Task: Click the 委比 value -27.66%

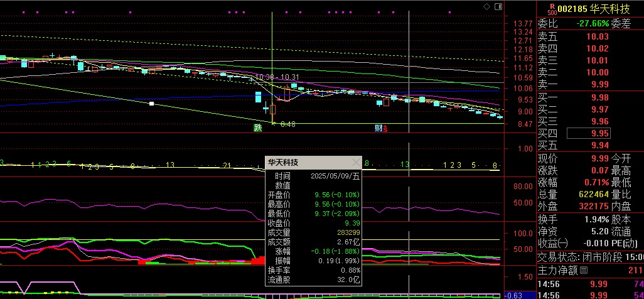Action: pyautogui.click(x=593, y=24)
